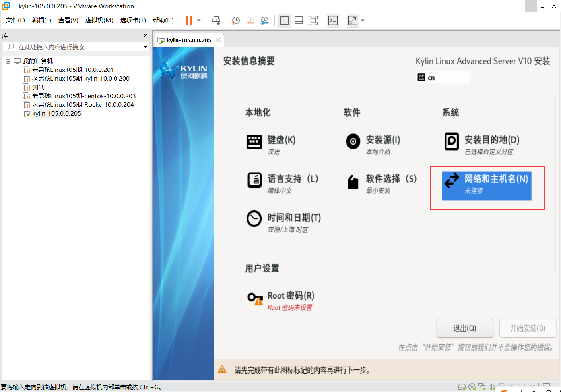Screen dimensions: 561x392
Task: Click the 退出(Q) quit button
Action: pyautogui.click(x=465, y=328)
